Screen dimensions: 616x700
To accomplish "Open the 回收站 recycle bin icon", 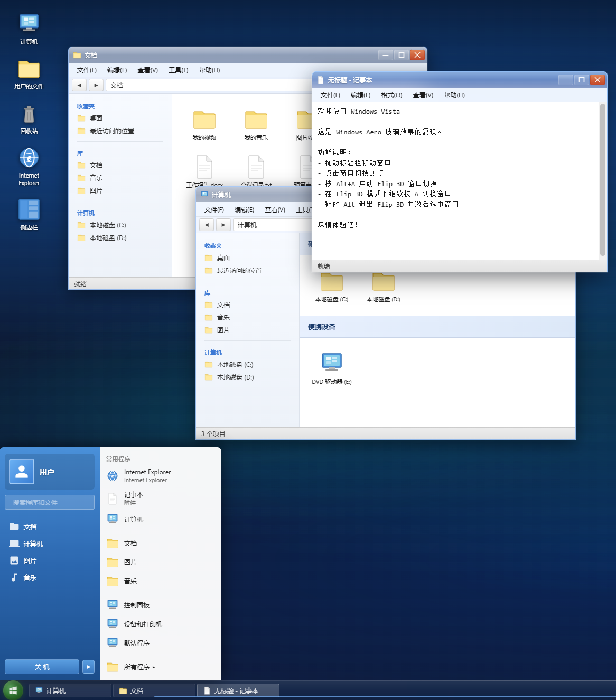I will [x=29, y=119].
